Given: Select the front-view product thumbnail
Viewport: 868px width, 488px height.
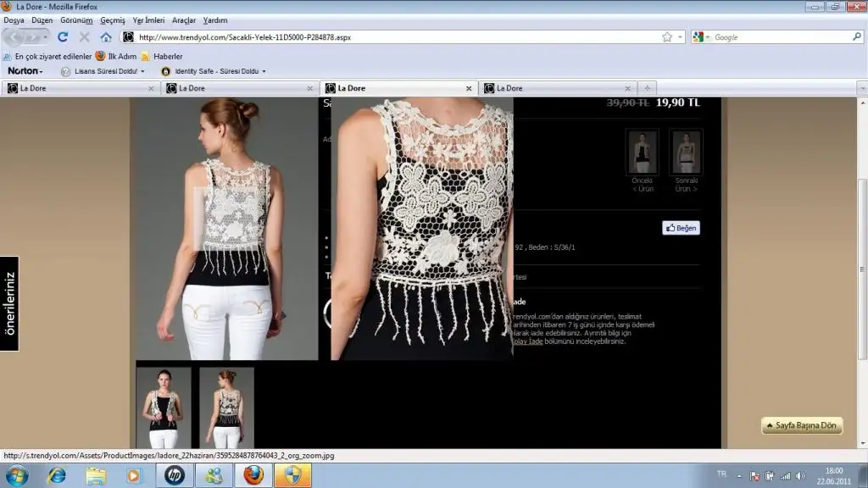Looking at the screenshot, I should click(164, 408).
